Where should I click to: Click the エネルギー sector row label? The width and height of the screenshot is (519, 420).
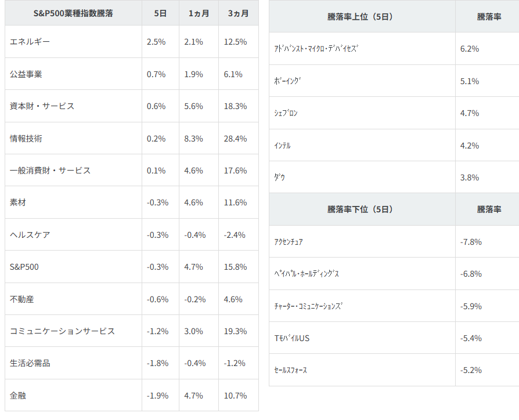[30, 42]
